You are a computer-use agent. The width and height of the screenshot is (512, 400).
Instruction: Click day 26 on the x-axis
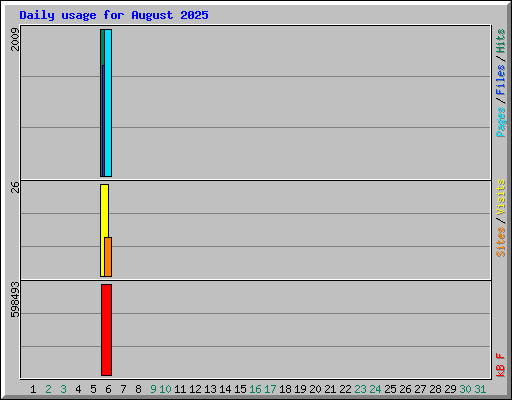click(405, 389)
